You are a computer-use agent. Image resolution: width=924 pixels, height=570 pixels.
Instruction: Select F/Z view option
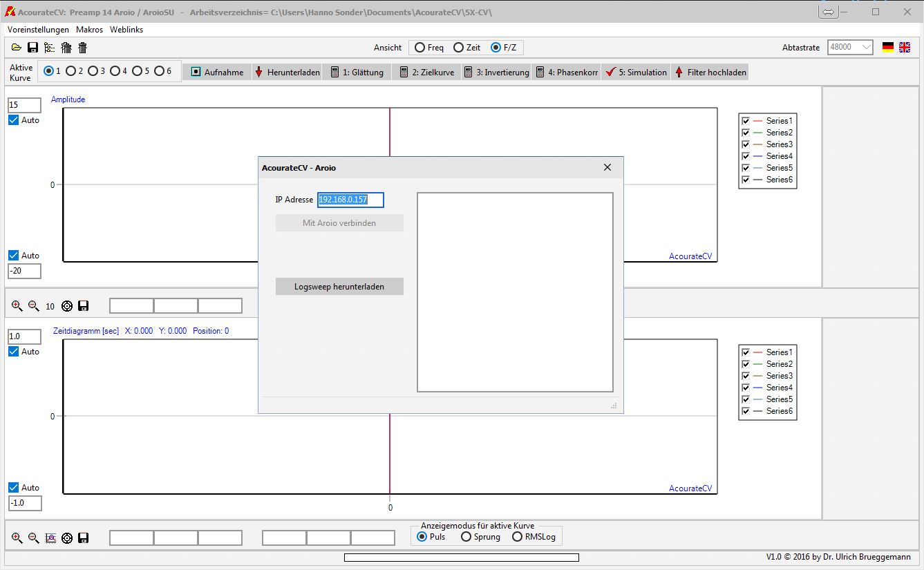504,48
